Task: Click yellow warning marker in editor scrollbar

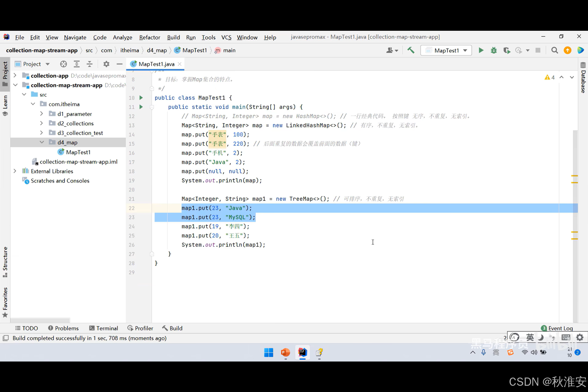Action: point(574,176)
